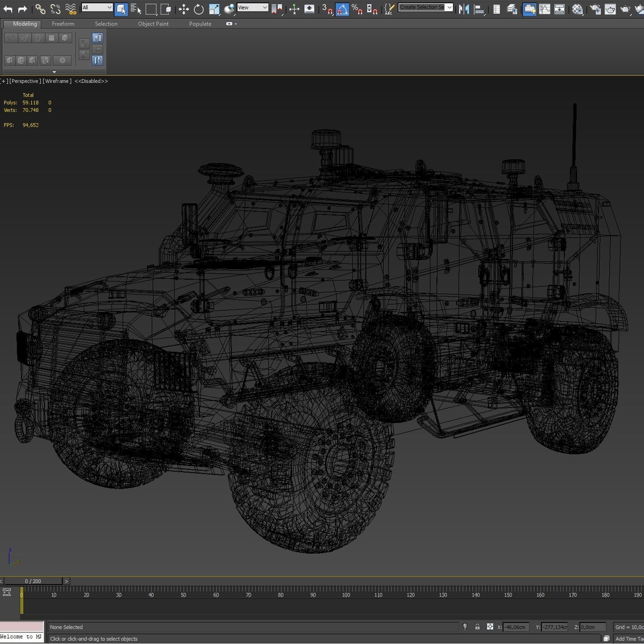Screen dimensions: 644x644
Task: Open Select by Name dialog
Action: [x=136, y=8]
